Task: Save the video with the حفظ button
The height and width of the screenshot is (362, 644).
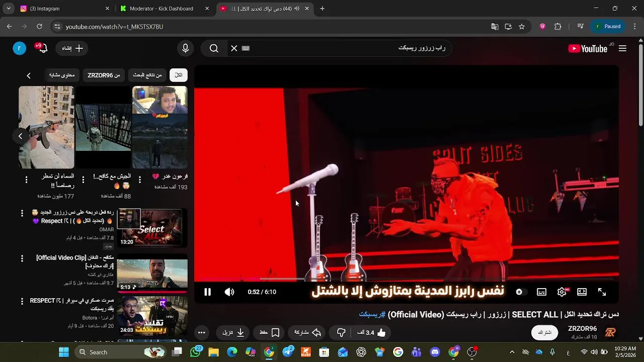Action: (270, 332)
